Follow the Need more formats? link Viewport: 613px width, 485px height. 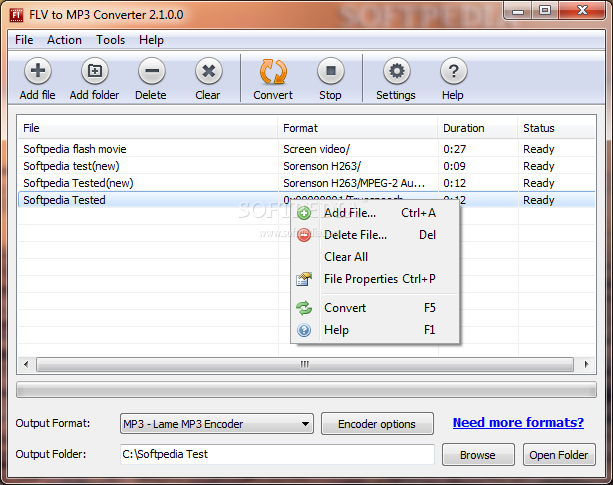[x=518, y=422]
